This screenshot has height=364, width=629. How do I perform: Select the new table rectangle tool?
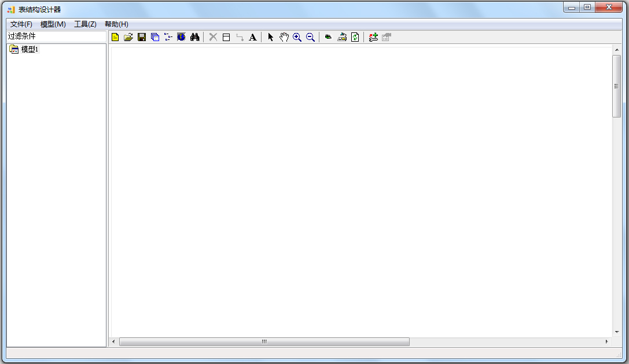click(x=226, y=37)
